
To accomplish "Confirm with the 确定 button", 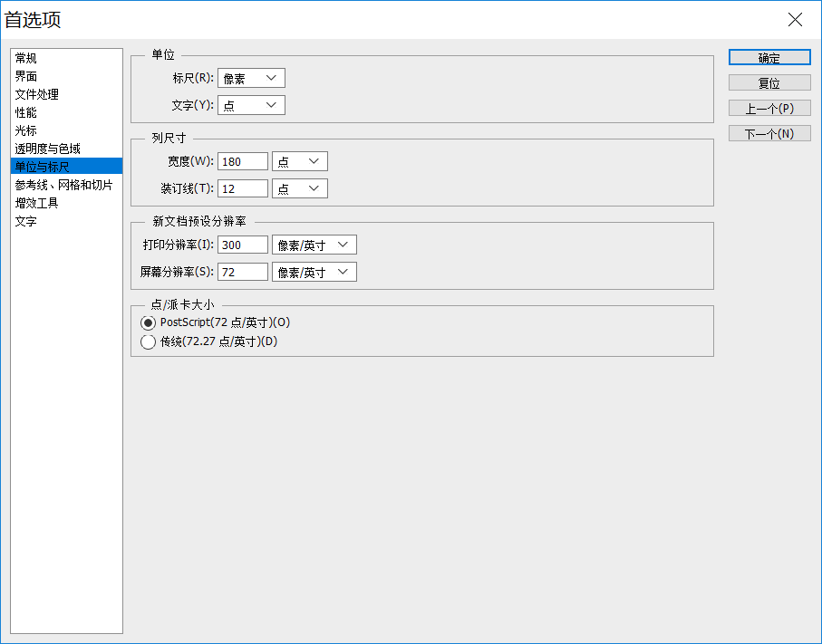I will (769, 58).
